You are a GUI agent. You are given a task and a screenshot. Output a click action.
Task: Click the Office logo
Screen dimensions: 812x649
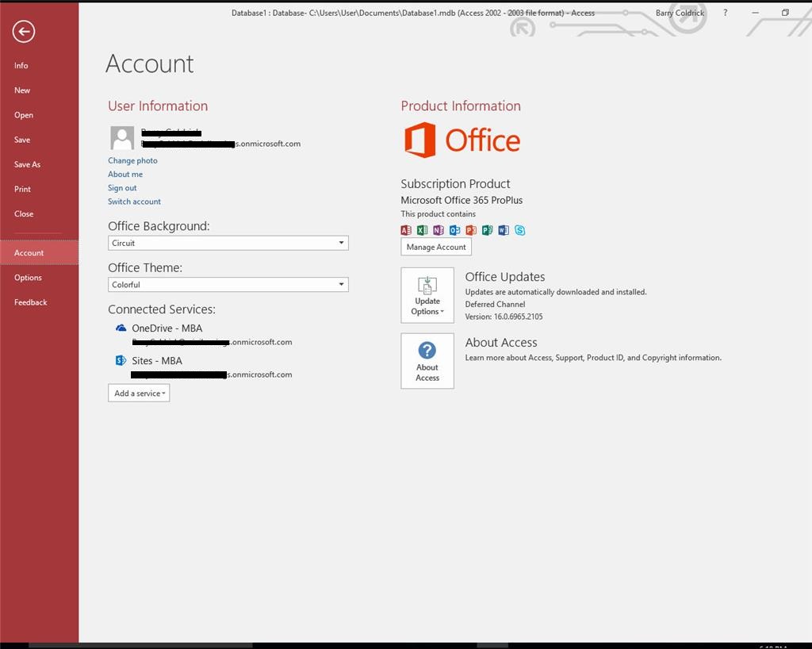point(462,140)
